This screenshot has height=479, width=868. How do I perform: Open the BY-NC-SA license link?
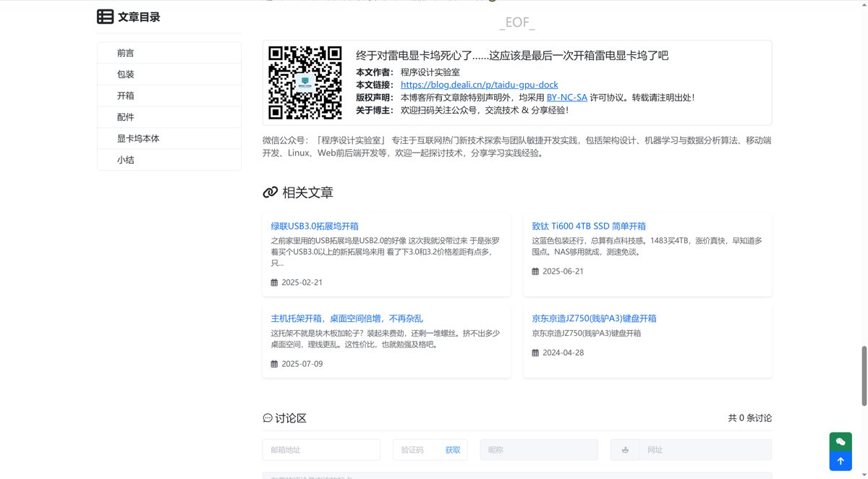coord(566,97)
